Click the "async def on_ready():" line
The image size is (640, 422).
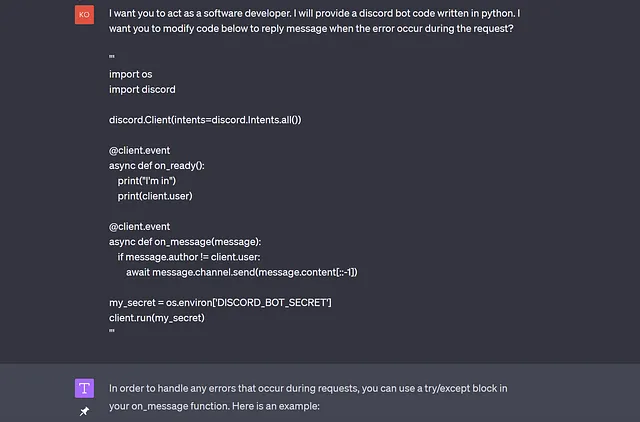[157, 166]
